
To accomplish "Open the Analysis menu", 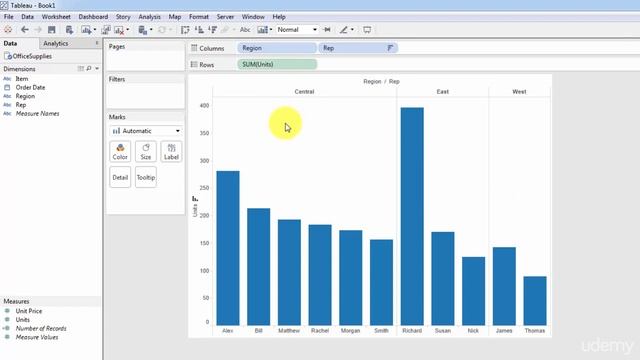I will click(149, 17).
